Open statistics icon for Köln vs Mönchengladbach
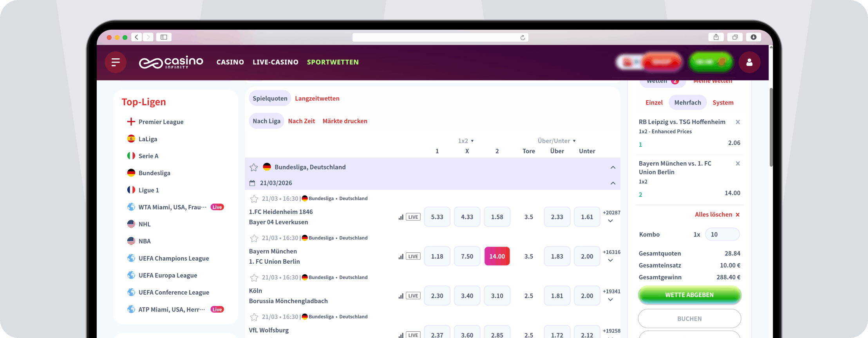This screenshot has width=868, height=338. click(401, 296)
